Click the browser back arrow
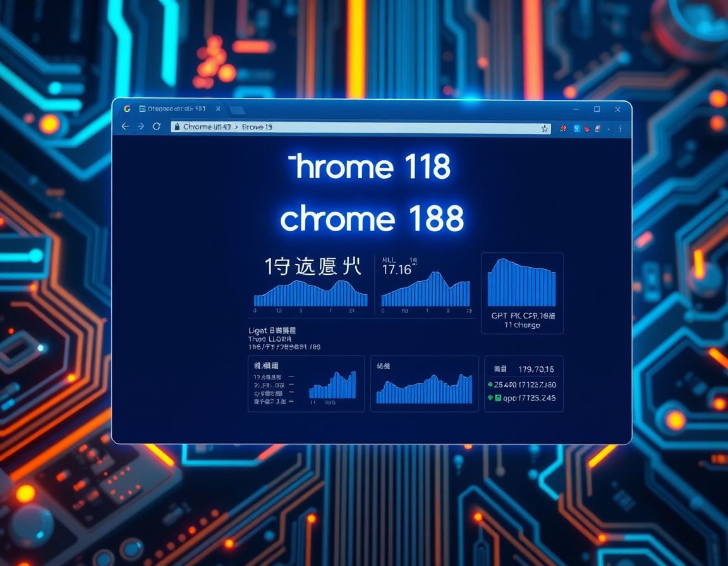The height and width of the screenshot is (566, 728). click(x=125, y=126)
